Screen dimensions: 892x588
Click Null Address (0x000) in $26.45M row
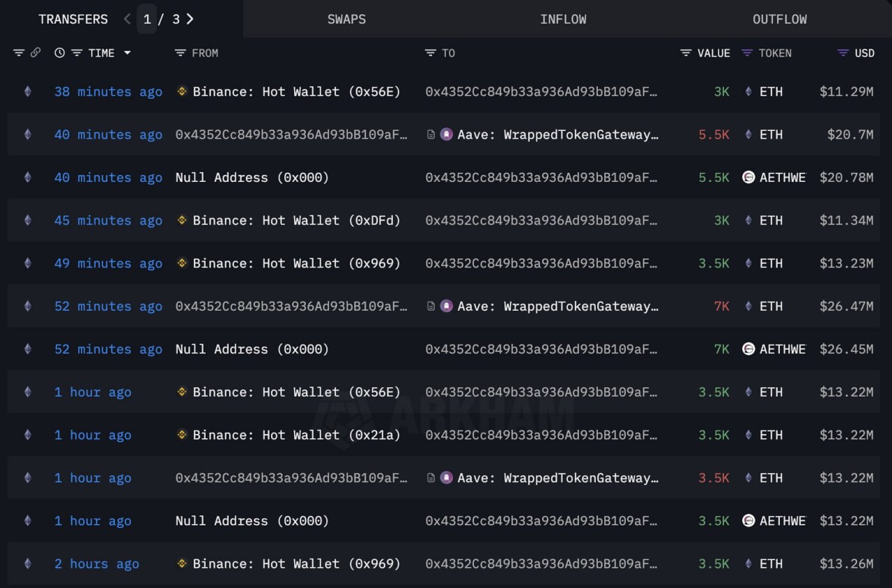pyautogui.click(x=252, y=349)
